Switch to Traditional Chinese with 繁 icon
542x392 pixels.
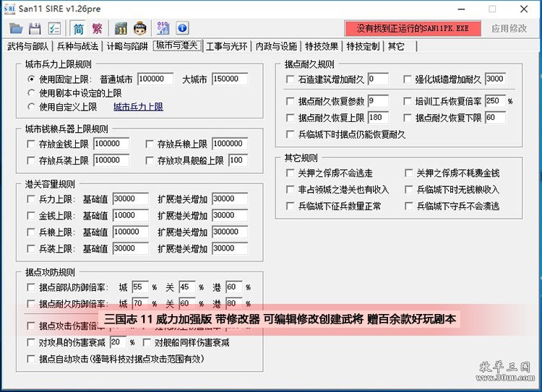97,28
